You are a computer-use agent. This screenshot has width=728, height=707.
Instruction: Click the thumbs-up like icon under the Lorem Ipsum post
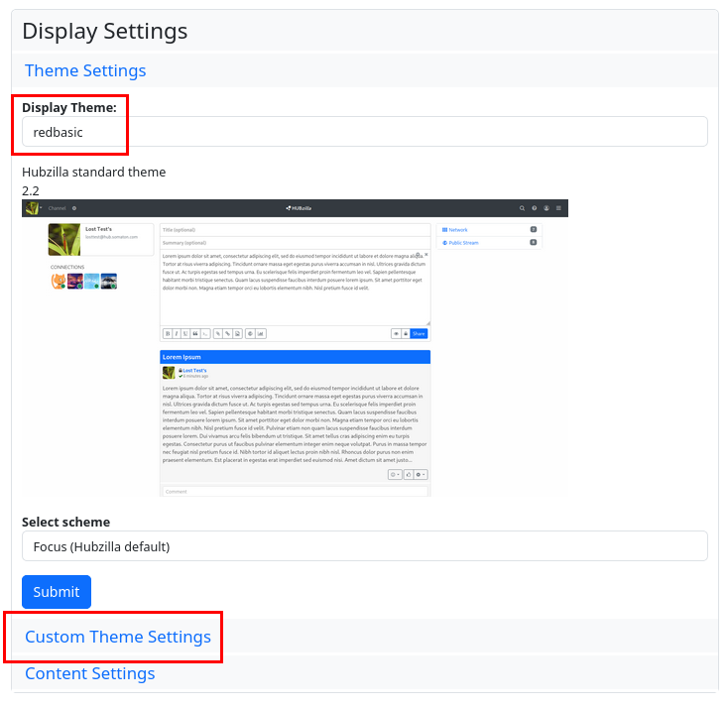coord(408,475)
